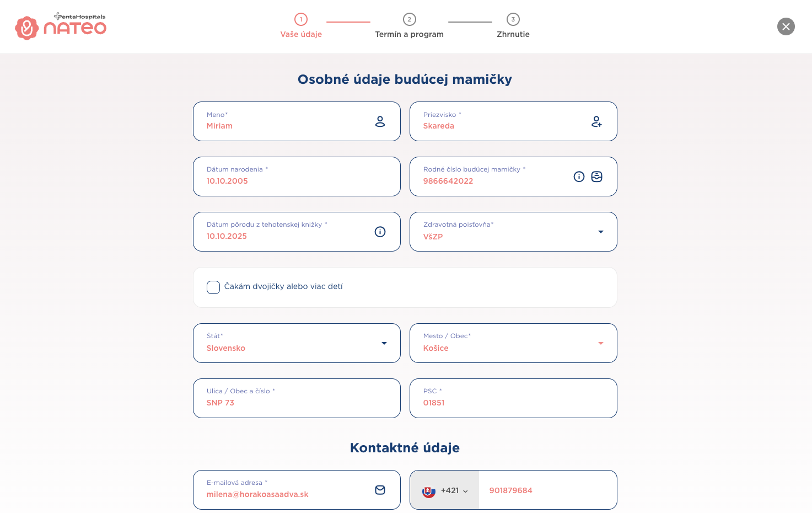
Task: Open info icon for Rodné číslo field
Action: coord(579,177)
